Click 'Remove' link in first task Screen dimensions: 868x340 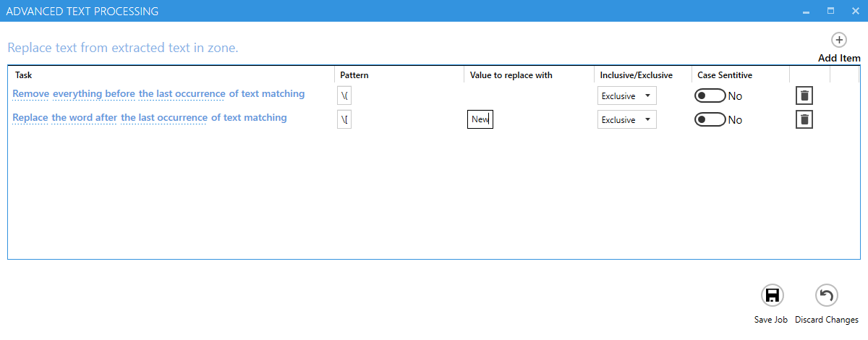[30, 94]
